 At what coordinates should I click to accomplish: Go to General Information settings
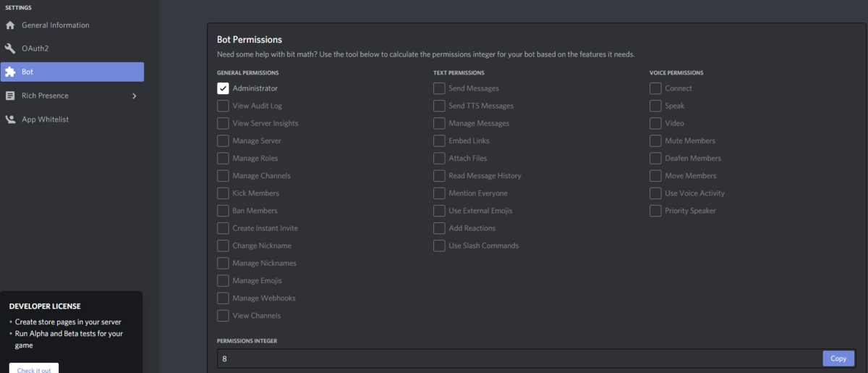[x=55, y=25]
